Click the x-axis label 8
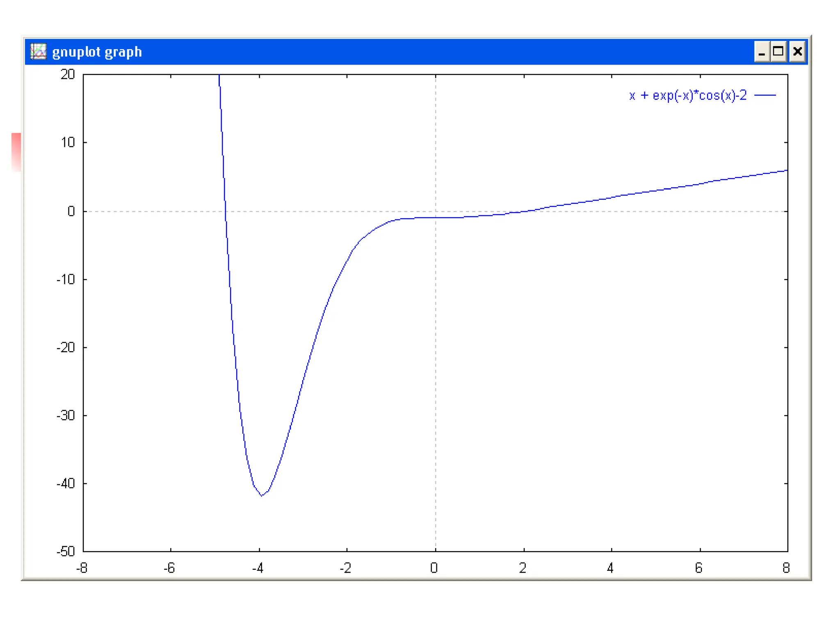840x630 pixels. tap(786, 568)
